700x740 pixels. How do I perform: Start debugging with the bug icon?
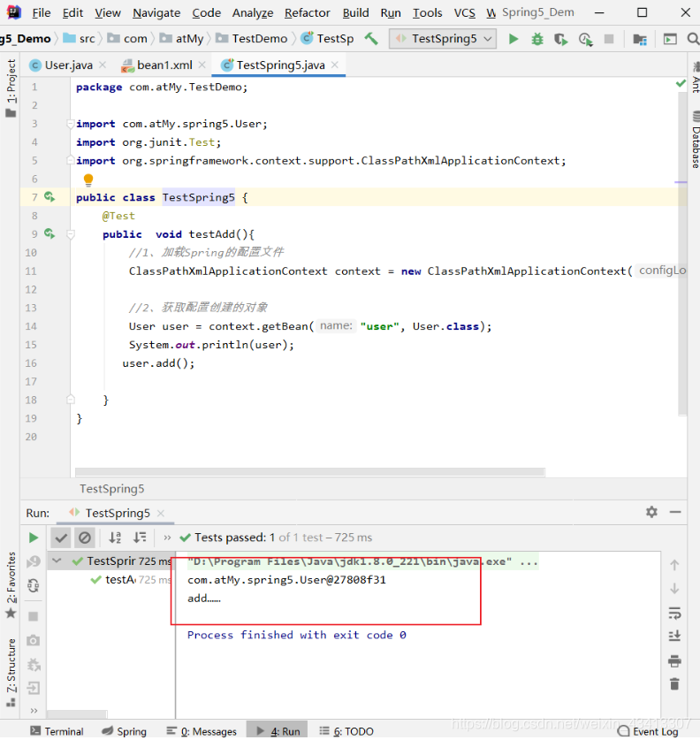click(x=537, y=39)
